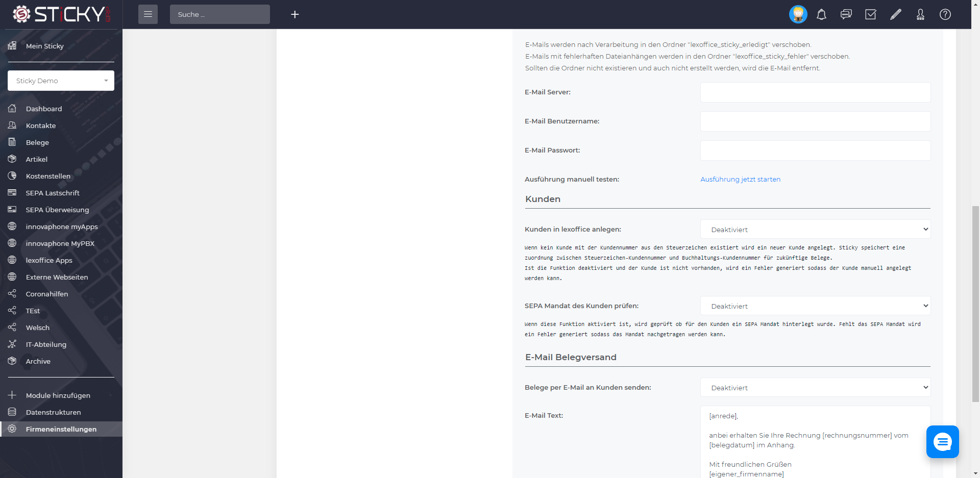
Task: Go to Firmeneinstellungen in sidebar
Action: click(x=61, y=429)
